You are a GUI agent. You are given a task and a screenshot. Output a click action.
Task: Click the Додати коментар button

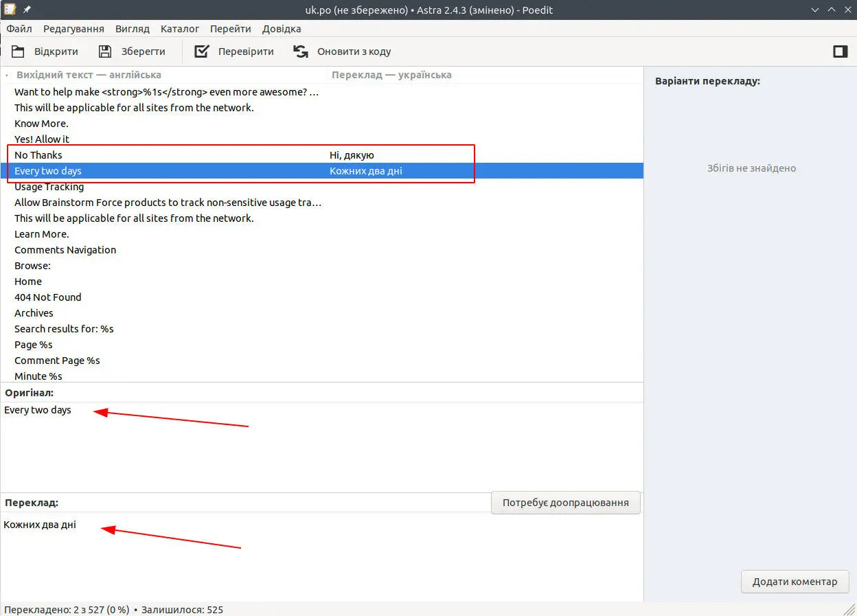(795, 582)
